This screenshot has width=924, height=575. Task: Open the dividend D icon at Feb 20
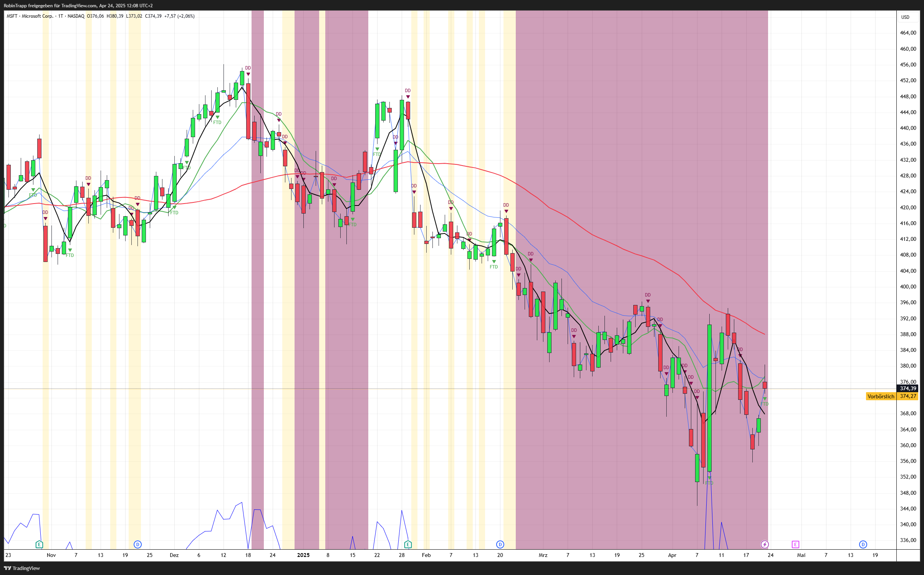(x=500, y=544)
